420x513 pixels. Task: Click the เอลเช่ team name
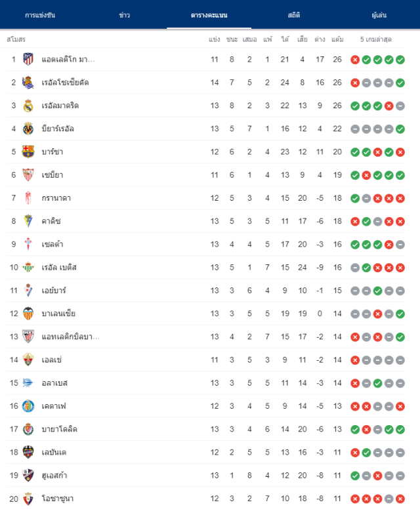pos(52,360)
